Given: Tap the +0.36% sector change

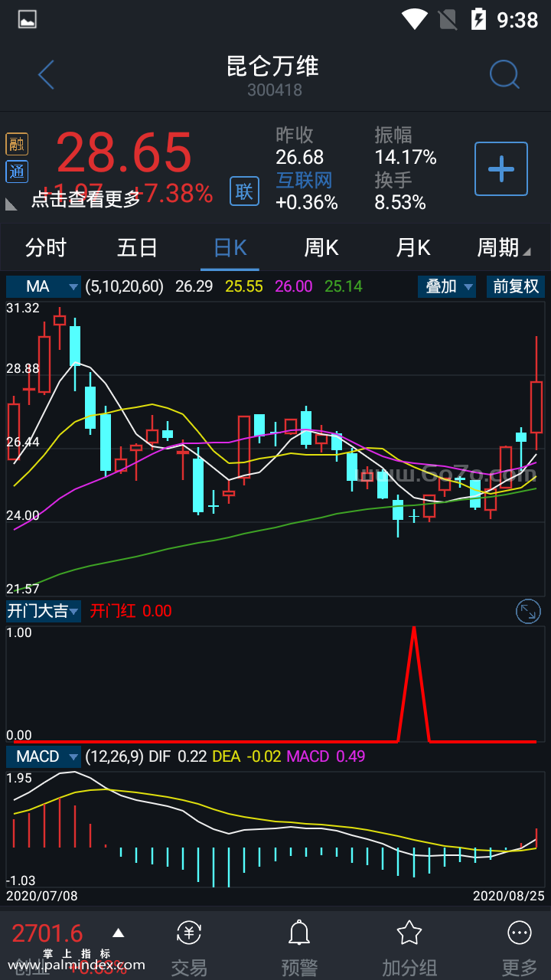Looking at the screenshot, I should [x=307, y=202].
